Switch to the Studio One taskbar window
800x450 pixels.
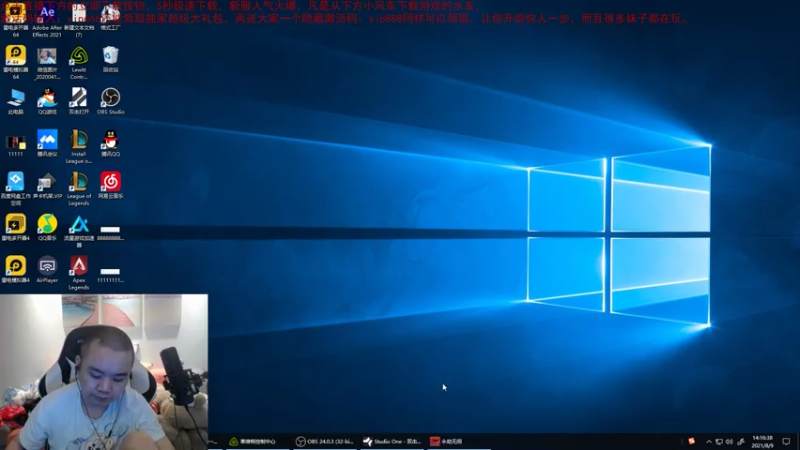pyautogui.click(x=392, y=441)
